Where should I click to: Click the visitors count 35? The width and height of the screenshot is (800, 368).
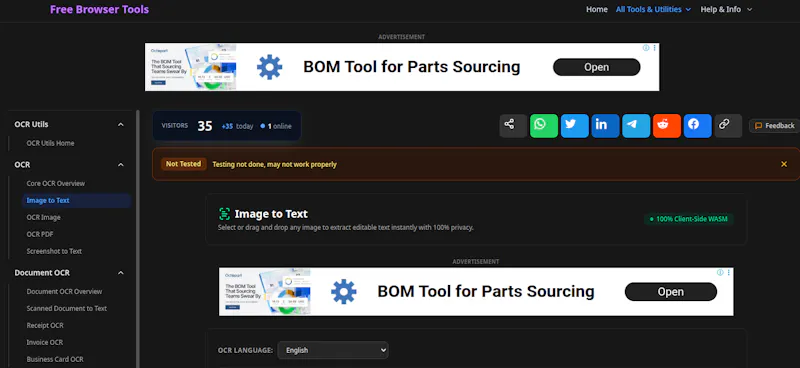(x=205, y=126)
